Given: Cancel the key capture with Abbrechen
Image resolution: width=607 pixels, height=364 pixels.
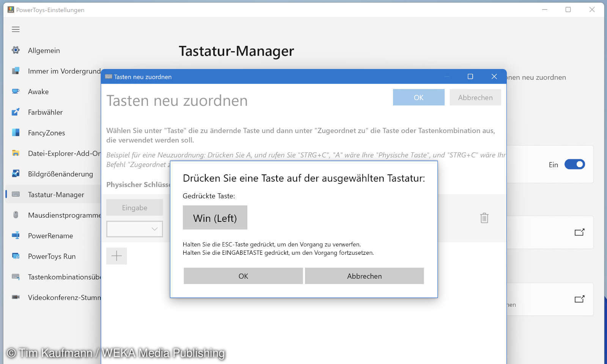Looking at the screenshot, I should 364,276.
